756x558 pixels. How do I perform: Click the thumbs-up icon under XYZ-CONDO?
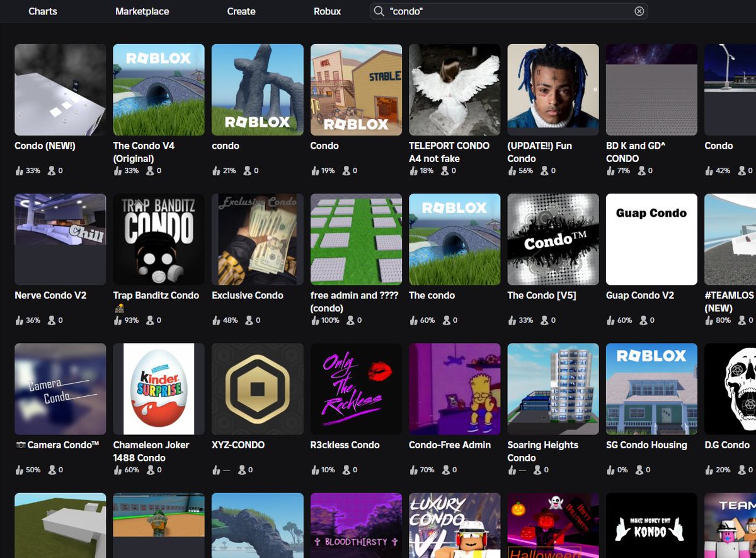217,470
